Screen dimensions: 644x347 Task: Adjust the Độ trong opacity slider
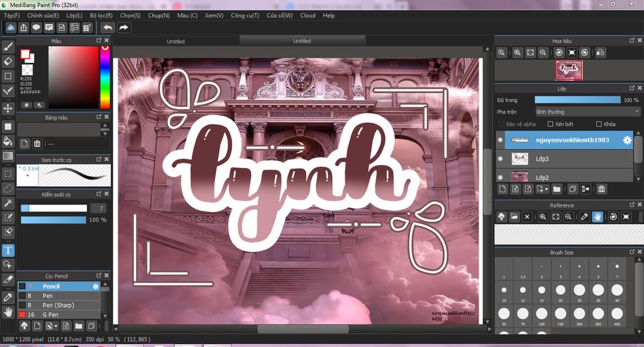point(577,100)
